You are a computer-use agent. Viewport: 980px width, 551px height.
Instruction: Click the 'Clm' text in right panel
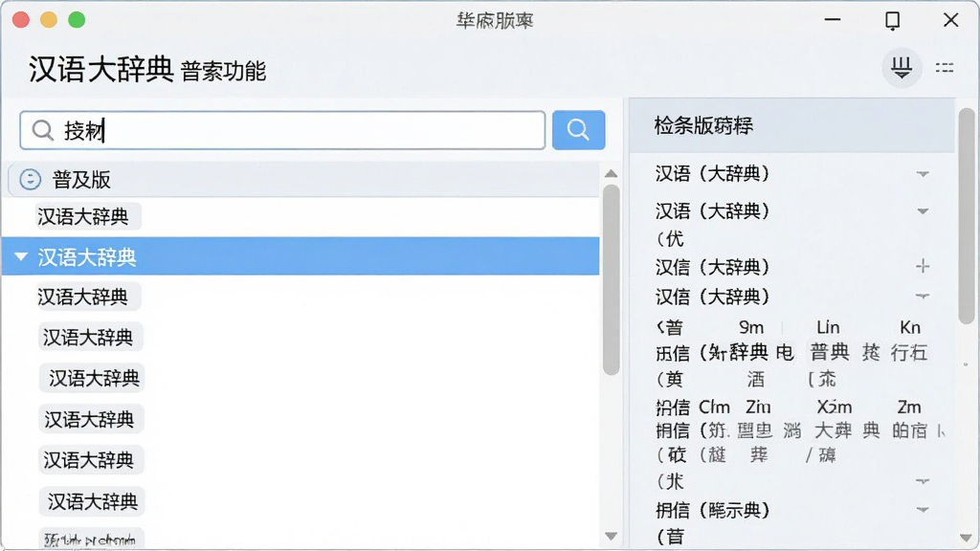point(714,408)
